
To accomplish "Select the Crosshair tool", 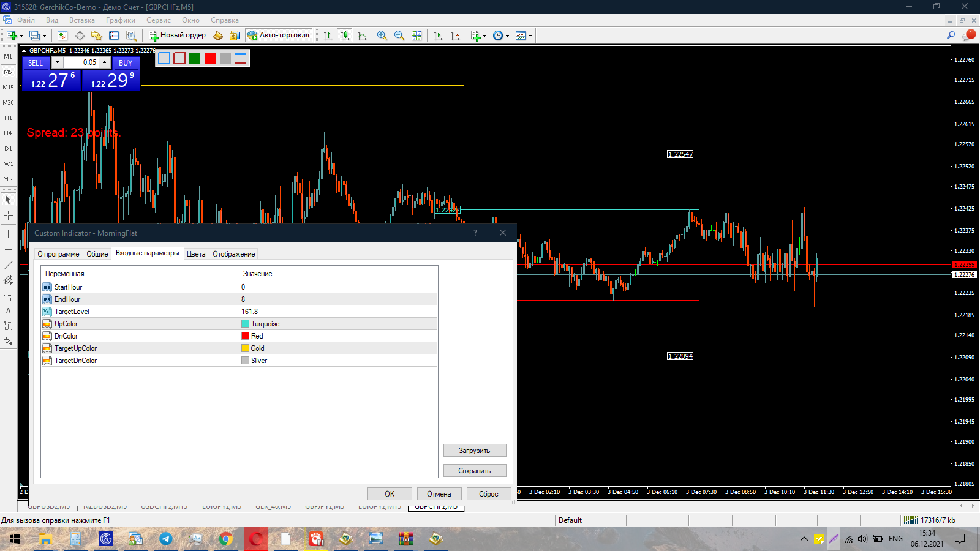I will click(x=8, y=215).
